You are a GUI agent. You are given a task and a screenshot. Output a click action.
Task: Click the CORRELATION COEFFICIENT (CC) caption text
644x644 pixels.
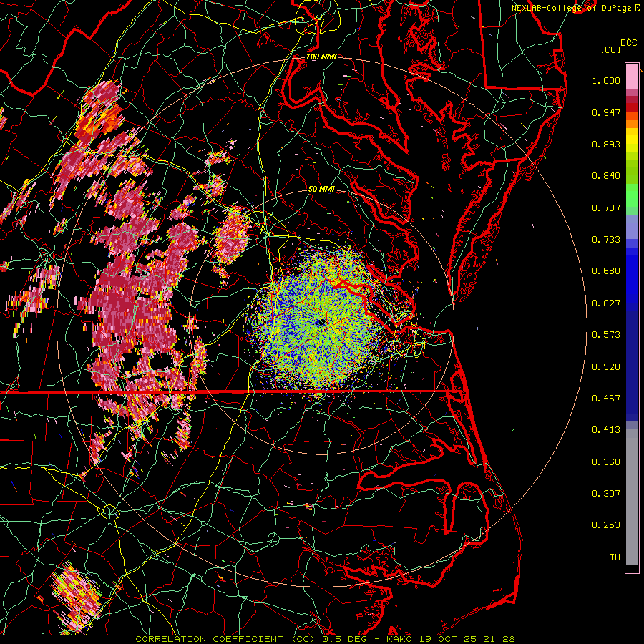tap(225, 639)
